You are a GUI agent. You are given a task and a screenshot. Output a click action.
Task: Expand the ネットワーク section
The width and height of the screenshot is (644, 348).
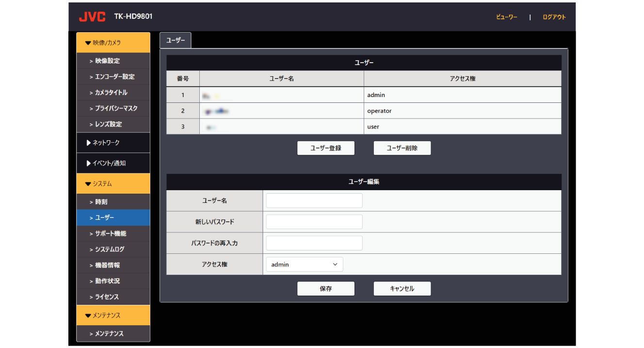point(113,143)
